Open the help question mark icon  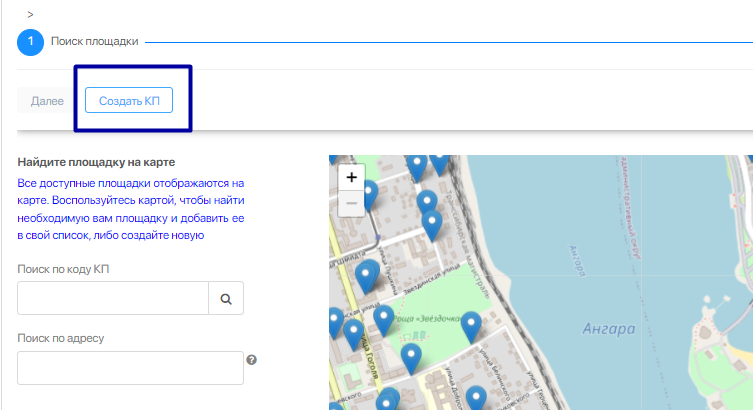click(x=252, y=360)
